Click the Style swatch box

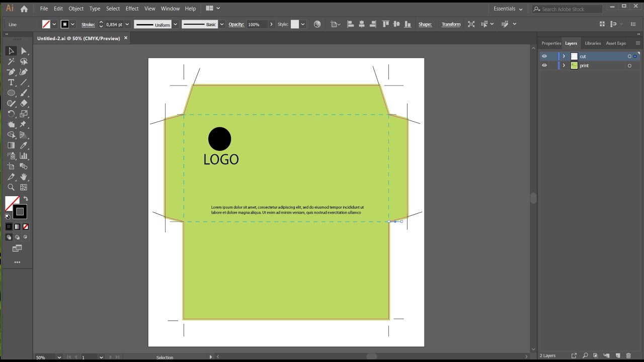click(x=295, y=24)
